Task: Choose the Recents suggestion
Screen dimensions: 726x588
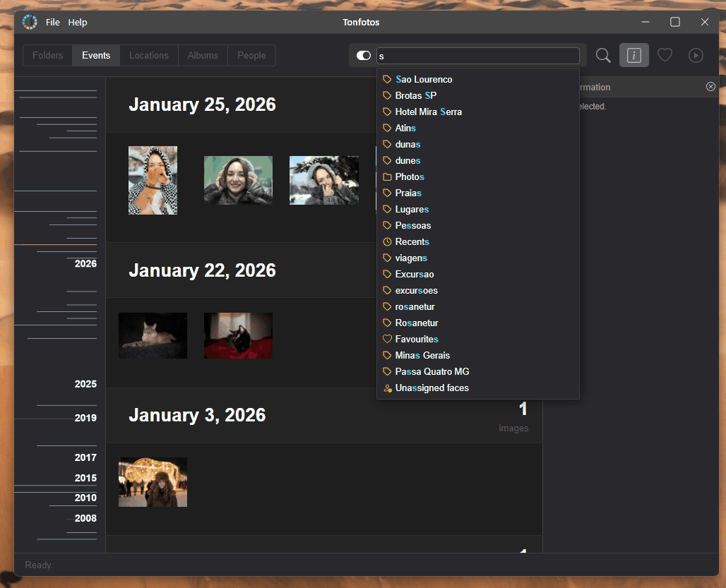Action: [x=478, y=241]
